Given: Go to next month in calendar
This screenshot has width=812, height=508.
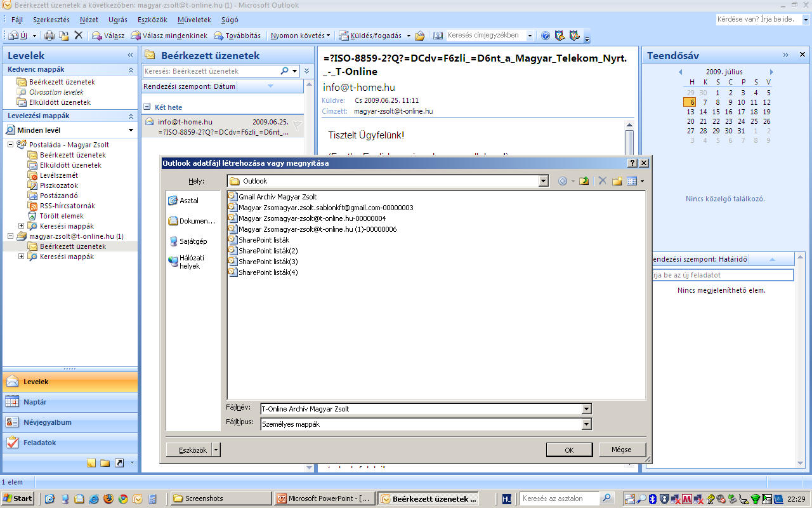Looking at the screenshot, I should coord(771,72).
